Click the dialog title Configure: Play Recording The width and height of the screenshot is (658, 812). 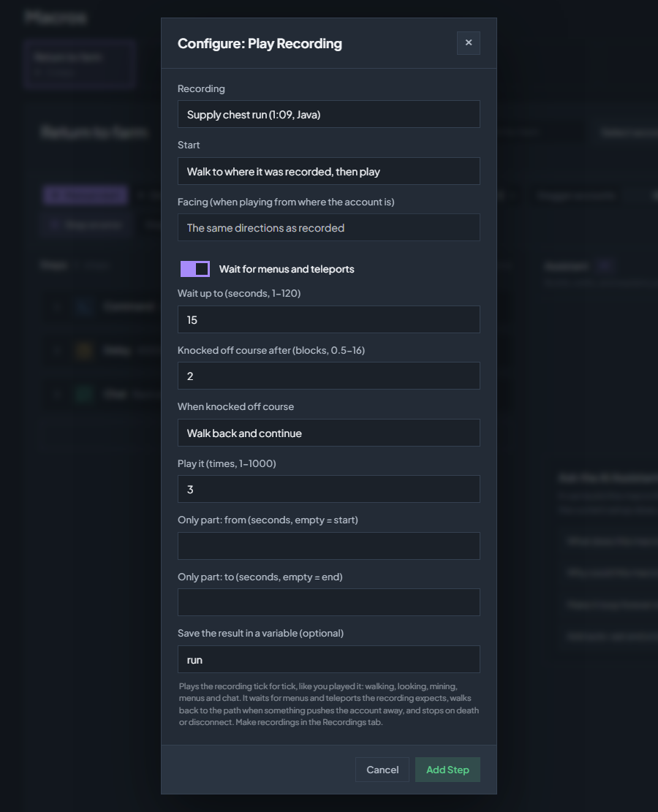pos(260,44)
